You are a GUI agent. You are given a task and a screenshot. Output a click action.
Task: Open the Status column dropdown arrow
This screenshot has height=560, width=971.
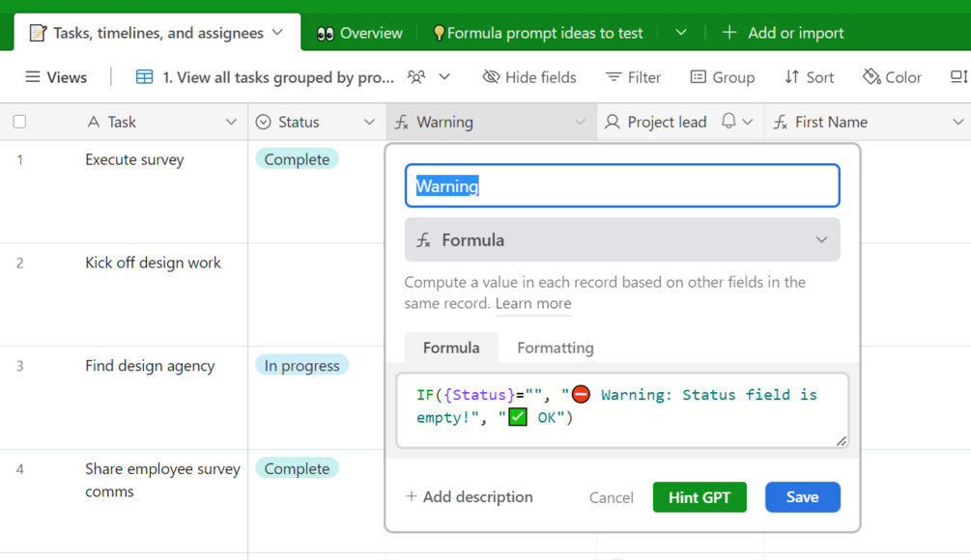click(x=369, y=122)
